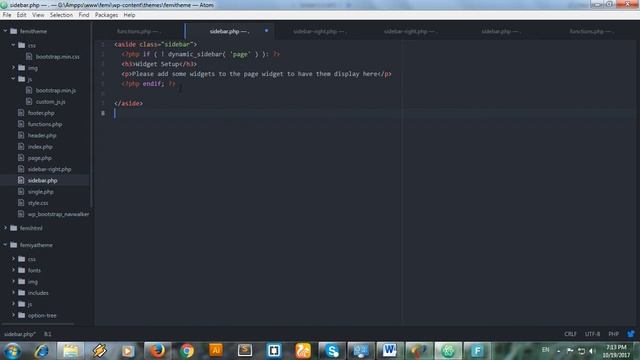
Task: Collapse the css folder under femitheme
Action: click(x=13, y=45)
